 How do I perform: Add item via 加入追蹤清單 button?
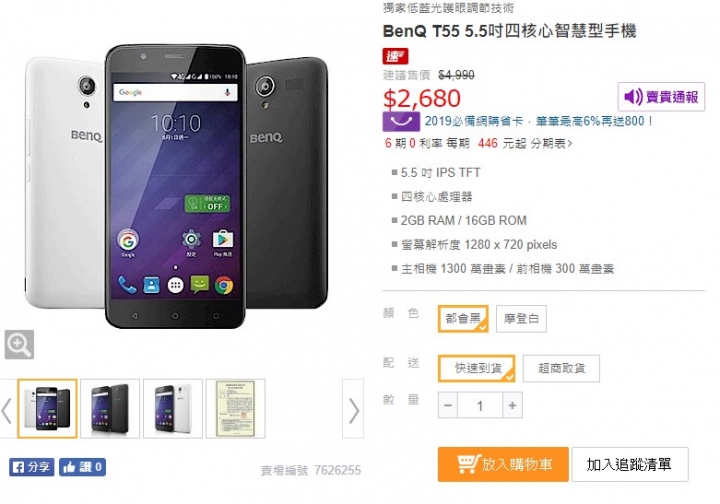(x=630, y=465)
